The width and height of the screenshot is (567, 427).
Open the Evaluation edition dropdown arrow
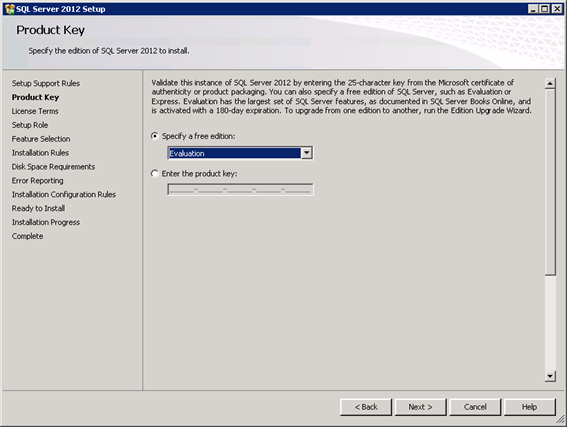tap(306, 153)
